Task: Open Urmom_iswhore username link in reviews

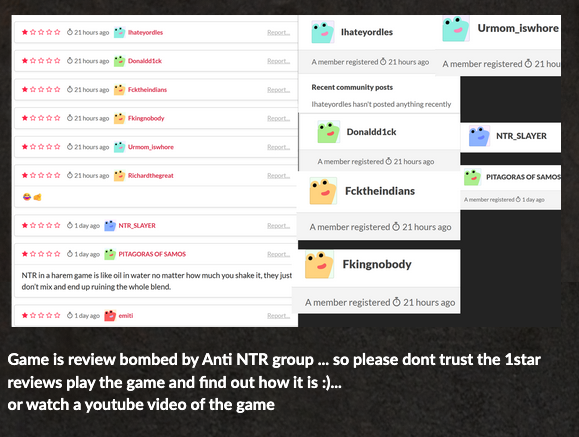Action: coord(151,147)
